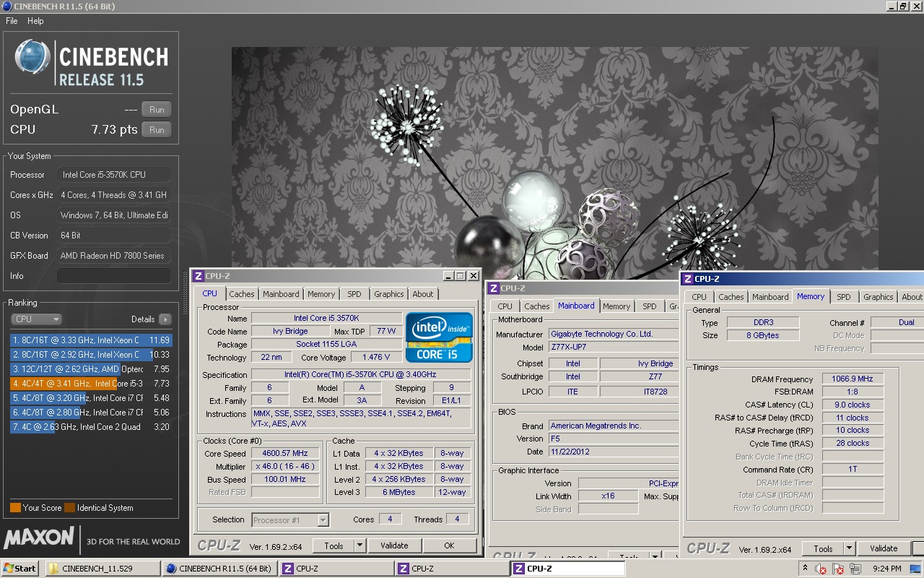Click the CPU-Z icon in the CPU window title bar
This screenshot has height=578, width=924.
point(199,276)
